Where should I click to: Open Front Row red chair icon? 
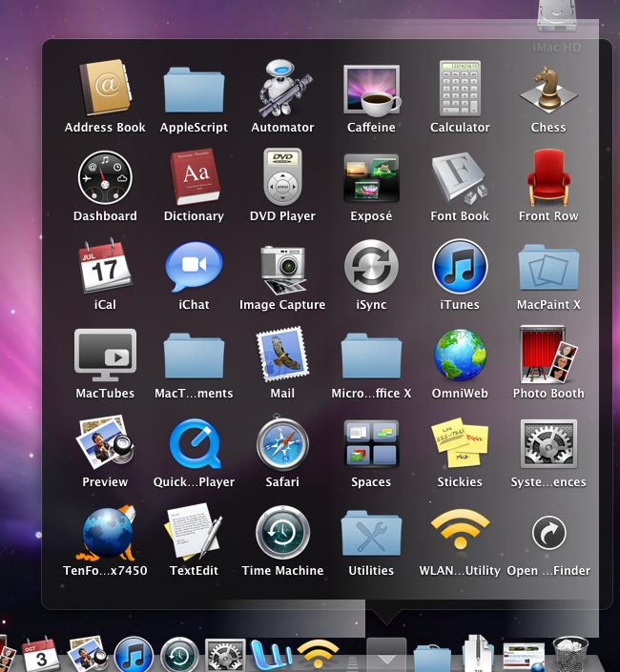pyautogui.click(x=548, y=177)
